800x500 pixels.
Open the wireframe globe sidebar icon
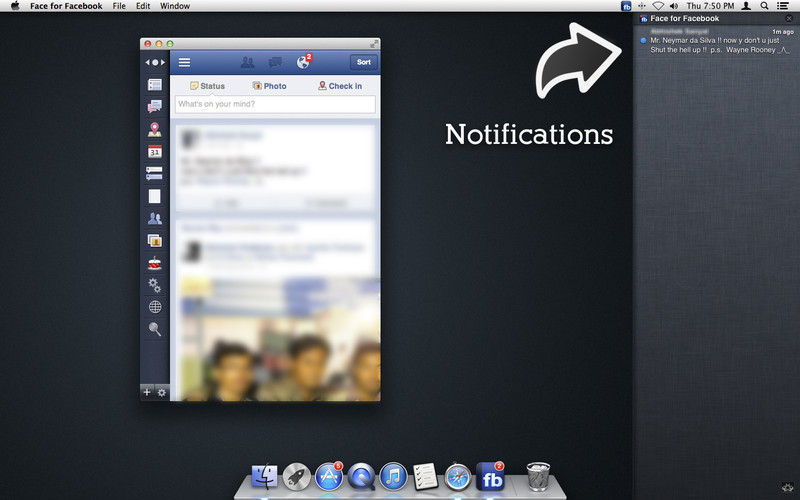pos(155,307)
